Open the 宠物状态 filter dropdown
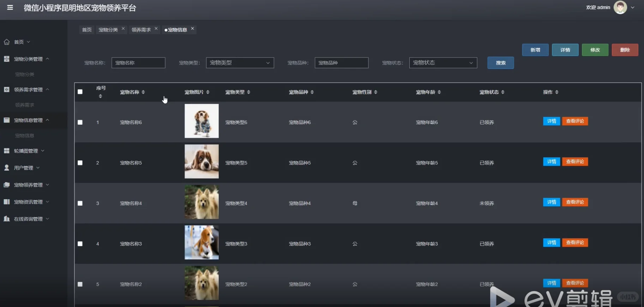This screenshot has width=644, height=307. [x=443, y=63]
